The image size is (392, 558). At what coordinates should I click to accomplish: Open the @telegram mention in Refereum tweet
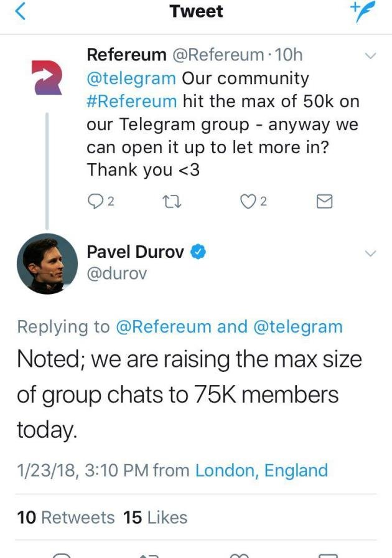tap(131, 78)
